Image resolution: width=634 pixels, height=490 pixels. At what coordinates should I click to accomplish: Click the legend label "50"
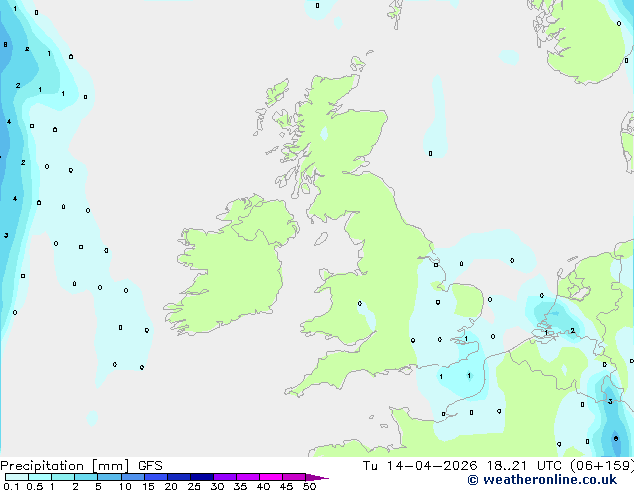pos(309,486)
